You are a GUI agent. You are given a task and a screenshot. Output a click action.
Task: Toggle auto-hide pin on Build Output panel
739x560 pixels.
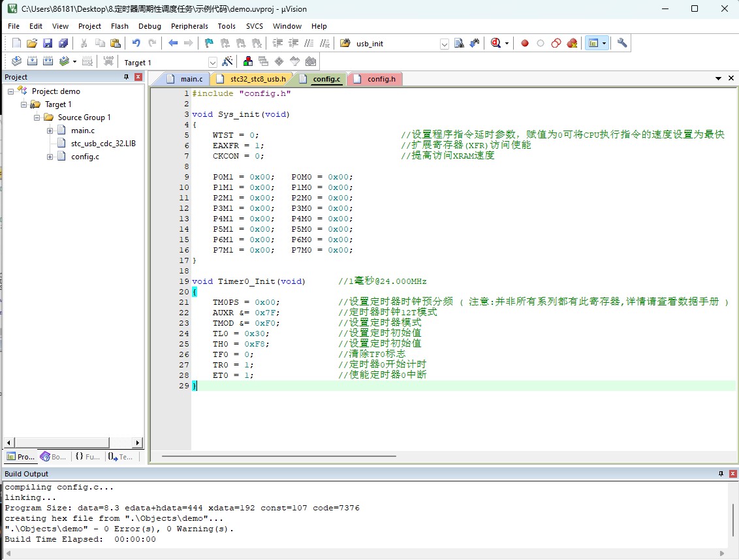pyautogui.click(x=721, y=474)
